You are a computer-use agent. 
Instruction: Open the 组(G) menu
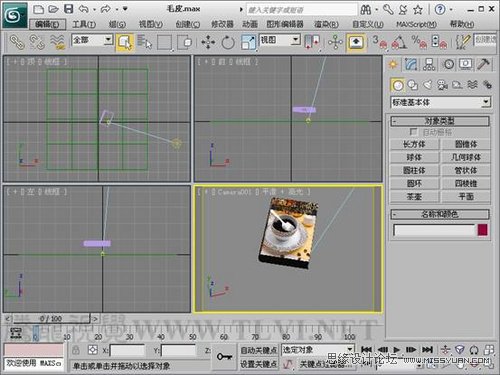[x=117, y=24]
